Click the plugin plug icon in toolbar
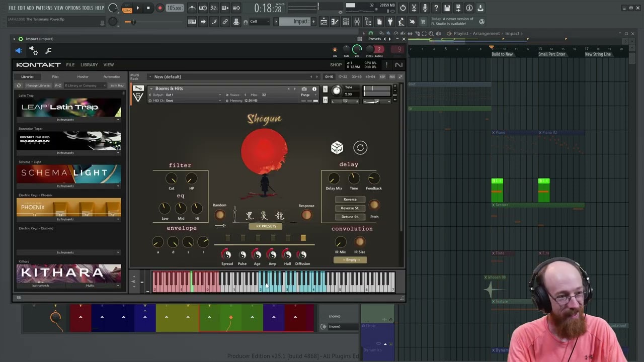Screen dimensions: 644x362 coord(390,22)
